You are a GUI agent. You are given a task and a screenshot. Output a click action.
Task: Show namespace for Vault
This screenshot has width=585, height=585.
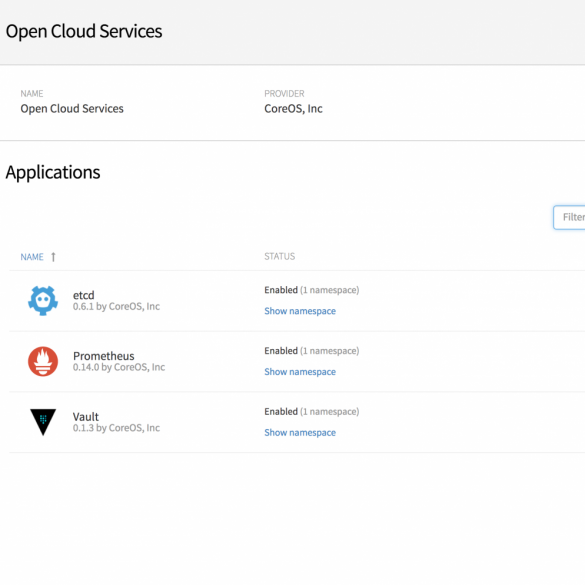coord(300,432)
